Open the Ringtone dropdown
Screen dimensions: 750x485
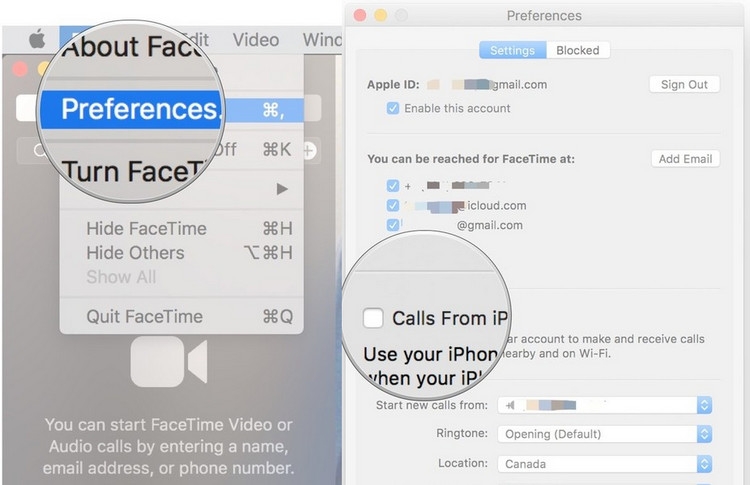(x=605, y=434)
